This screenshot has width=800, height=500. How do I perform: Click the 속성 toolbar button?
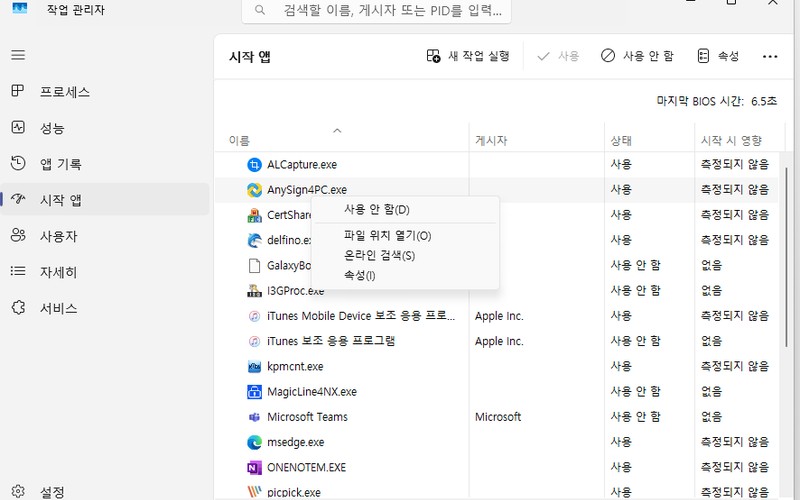coord(718,56)
